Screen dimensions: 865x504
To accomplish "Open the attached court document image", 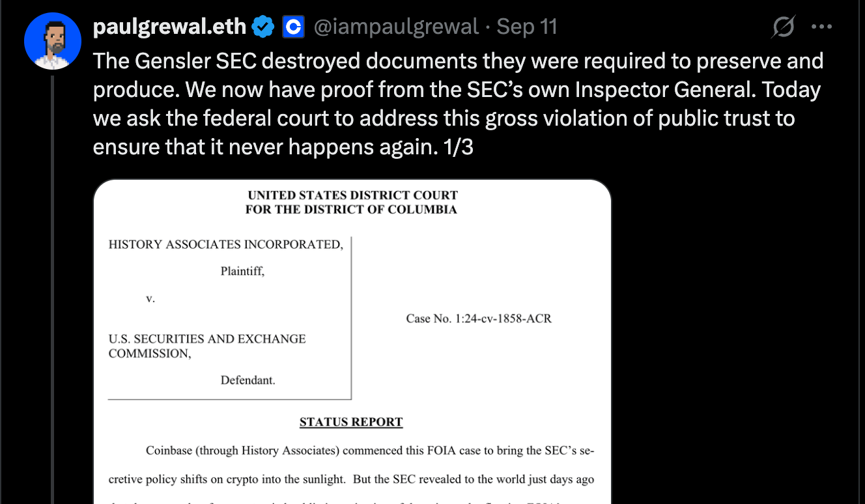I will click(352, 341).
